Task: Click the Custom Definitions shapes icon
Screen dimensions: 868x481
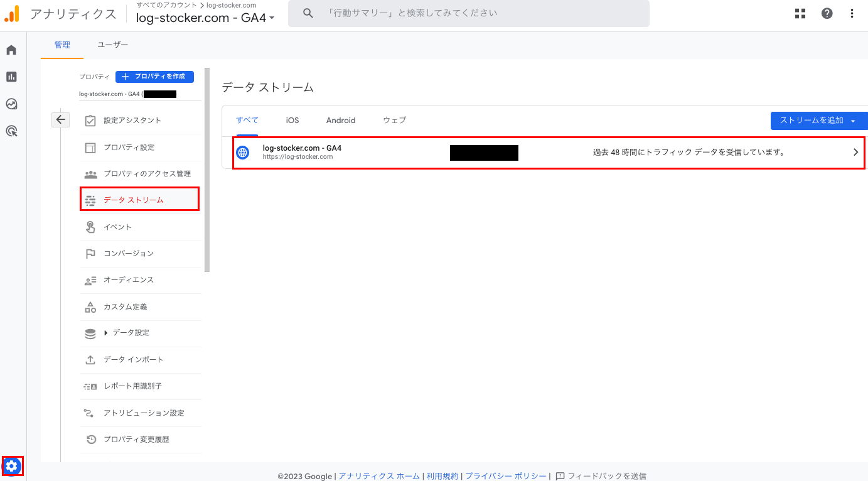Action: click(90, 307)
